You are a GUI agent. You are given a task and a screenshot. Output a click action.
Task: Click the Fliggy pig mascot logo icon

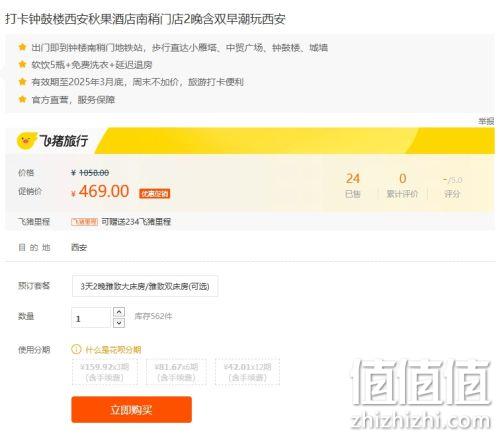tap(27, 141)
